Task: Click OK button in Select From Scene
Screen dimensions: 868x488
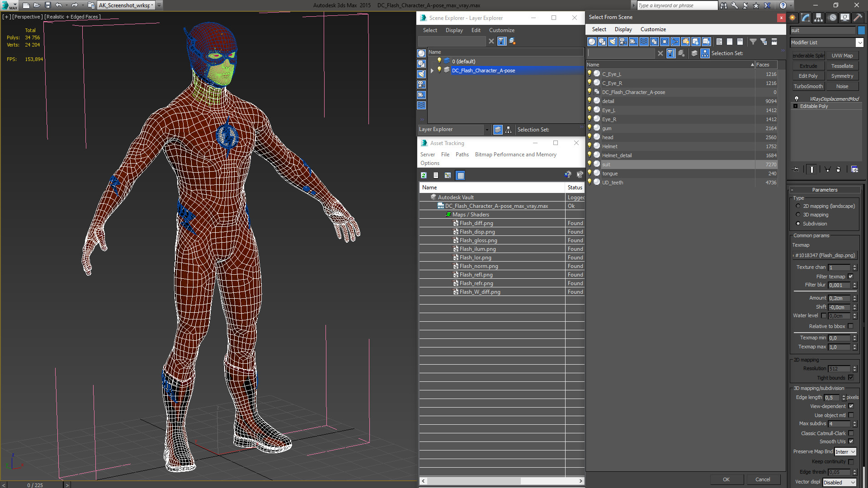Action: coord(726,479)
